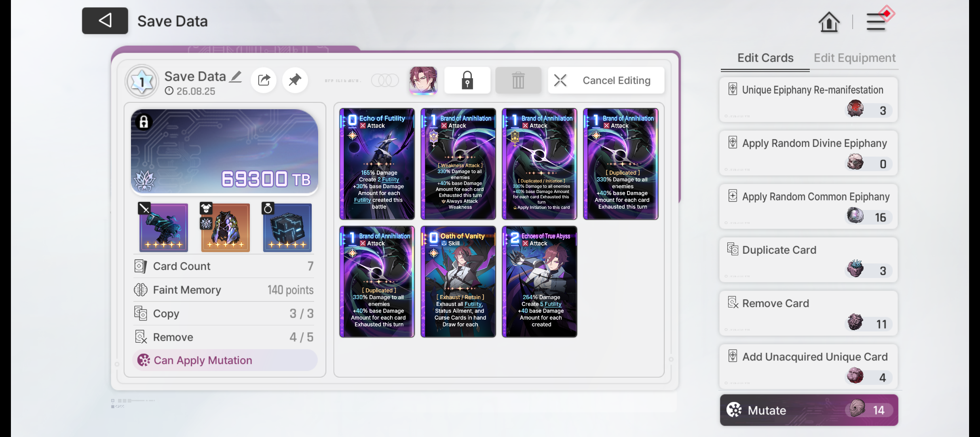Go back using the back arrow button

pyautogui.click(x=105, y=21)
